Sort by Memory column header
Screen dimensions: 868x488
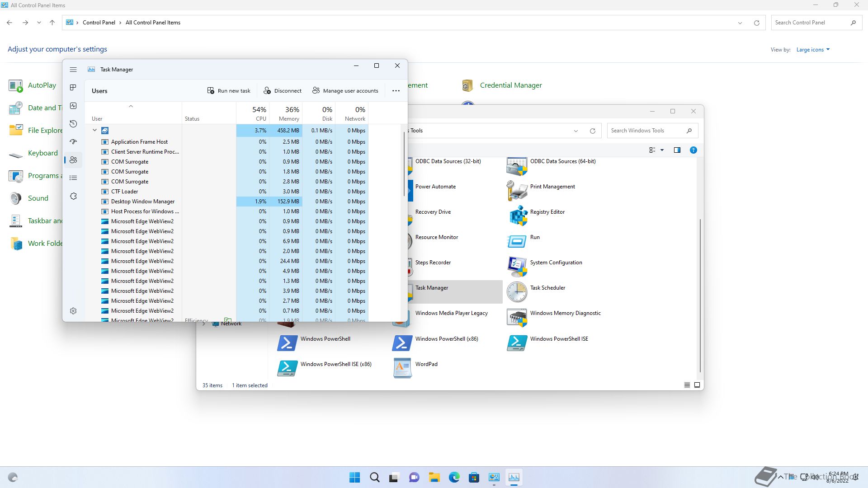286,113
